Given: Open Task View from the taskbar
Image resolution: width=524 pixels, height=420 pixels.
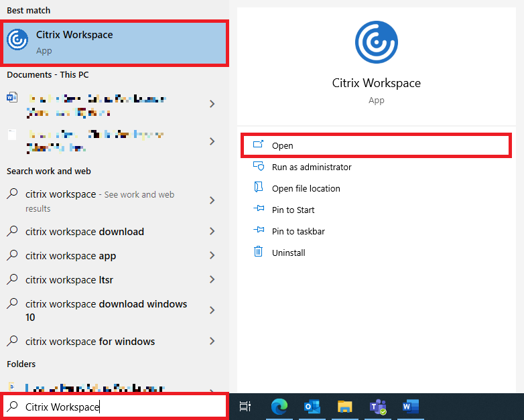Looking at the screenshot, I should (x=245, y=407).
